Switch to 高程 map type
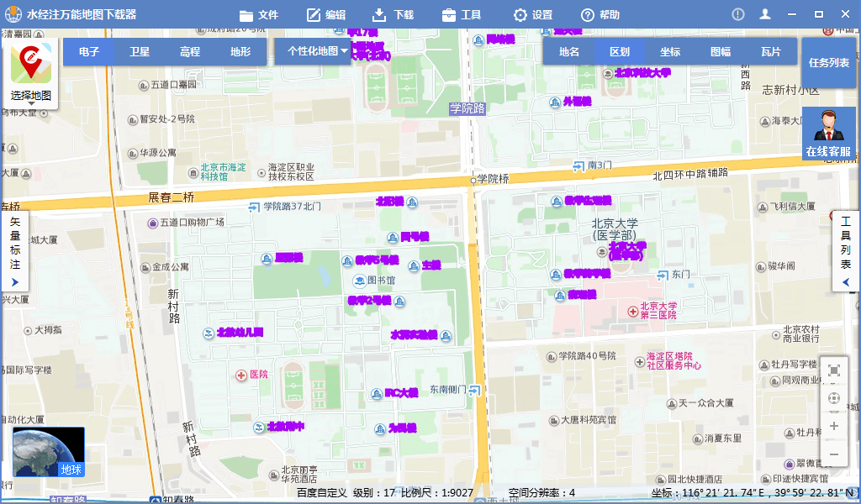861x504 pixels. 189,51
